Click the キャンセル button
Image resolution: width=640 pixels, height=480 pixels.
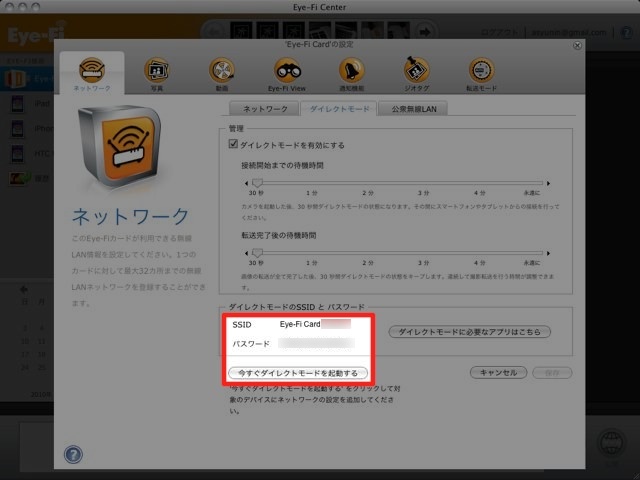[498, 372]
